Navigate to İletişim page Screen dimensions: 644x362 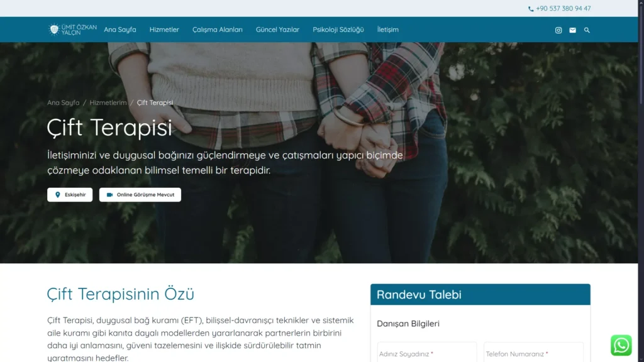[x=387, y=30]
